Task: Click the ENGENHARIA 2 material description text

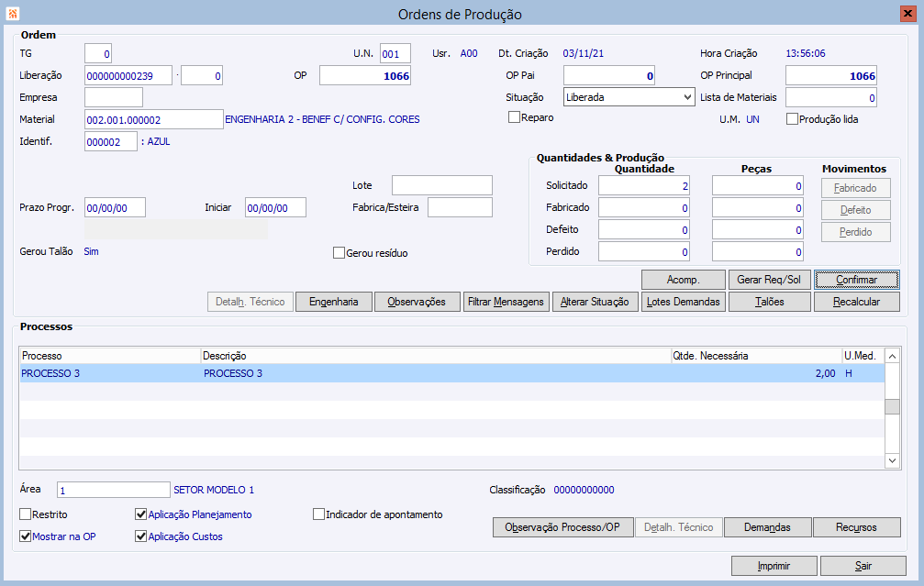Action: [x=322, y=119]
